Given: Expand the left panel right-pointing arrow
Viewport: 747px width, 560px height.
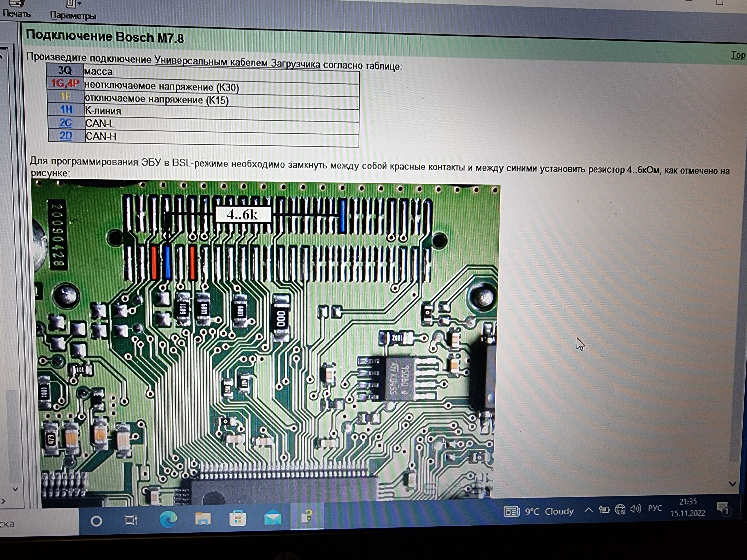Looking at the screenshot, I should pyautogui.click(x=3, y=501).
